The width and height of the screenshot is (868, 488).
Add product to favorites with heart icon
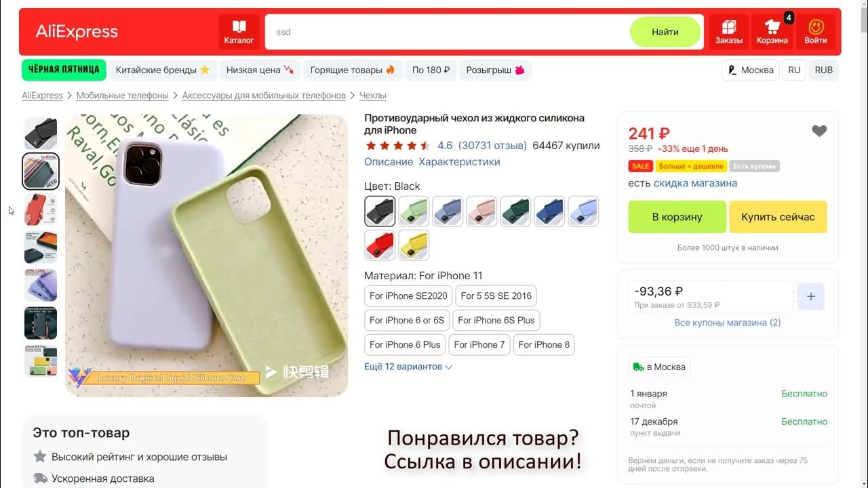point(819,131)
